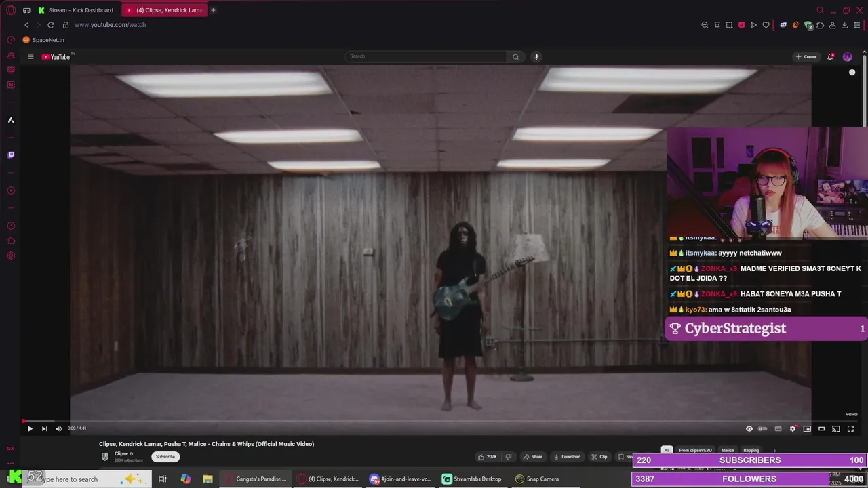Viewport: 868px width, 488px height.
Task: Reload the current page
Action: point(50,25)
